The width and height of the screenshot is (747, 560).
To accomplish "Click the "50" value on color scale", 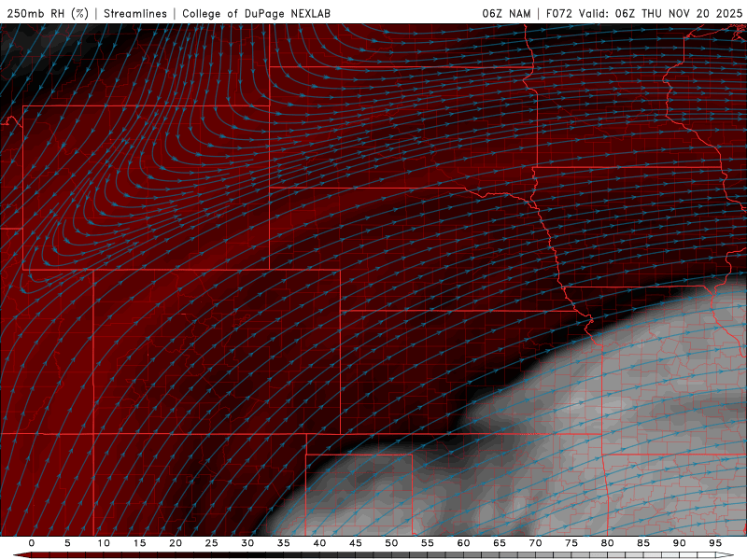I will 391,543.
